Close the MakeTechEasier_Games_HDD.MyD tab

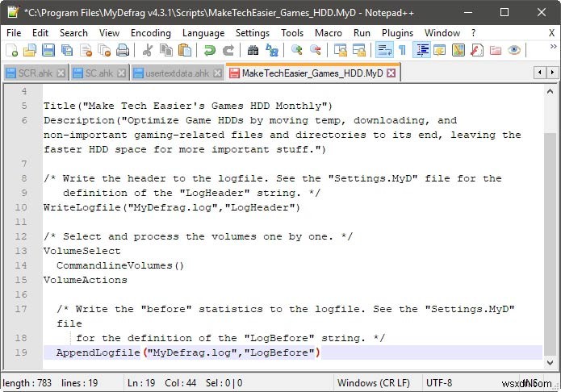pyautogui.click(x=391, y=73)
